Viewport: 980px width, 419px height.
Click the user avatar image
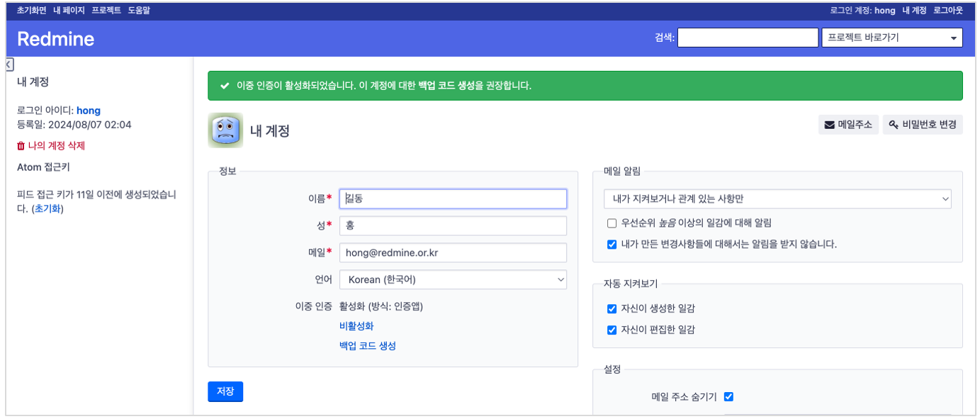click(x=225, y=130)
